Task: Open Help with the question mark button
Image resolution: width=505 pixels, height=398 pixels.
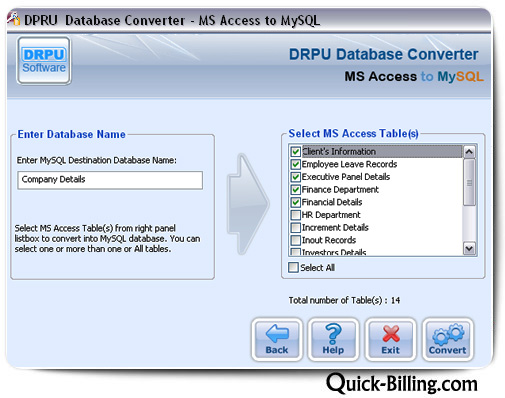Action: (333, 339)
